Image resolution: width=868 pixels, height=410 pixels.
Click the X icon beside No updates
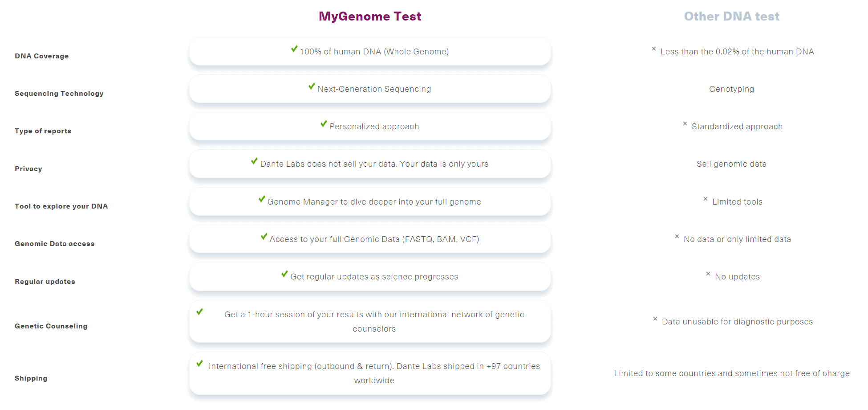[708, 274]
